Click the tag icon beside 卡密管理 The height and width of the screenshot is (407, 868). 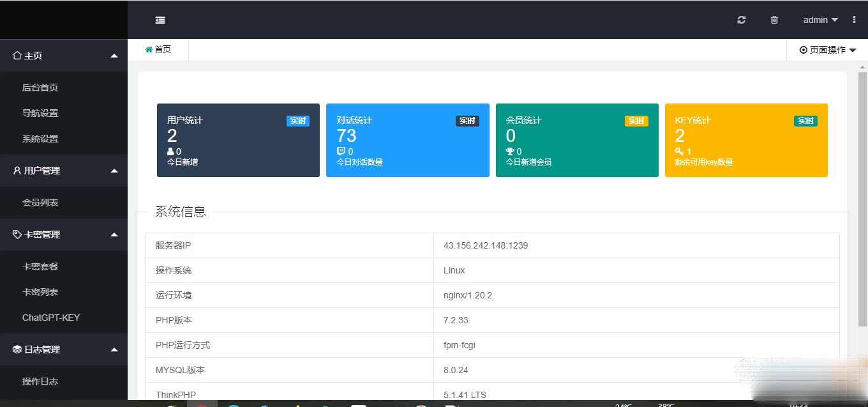click(x=17, y=234)
